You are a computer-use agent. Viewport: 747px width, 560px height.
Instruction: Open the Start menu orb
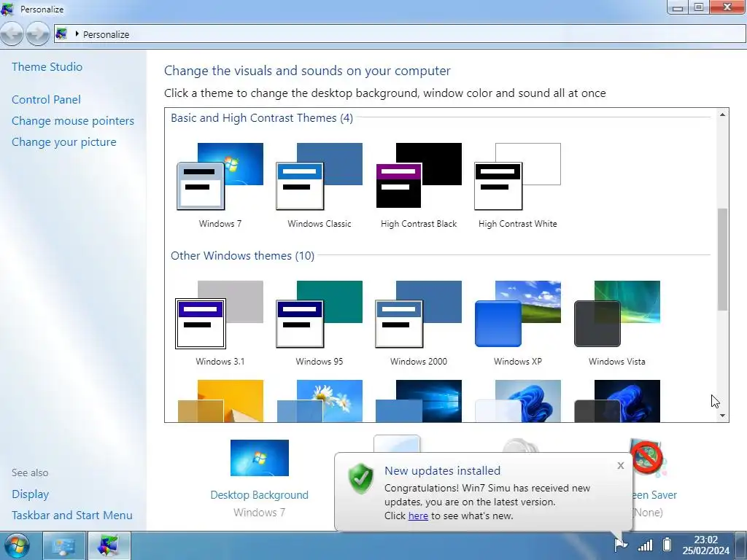(x=16, y=545)
